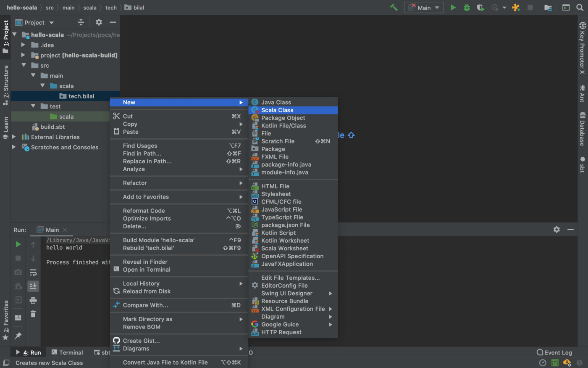
Task: Choose Open in Terminal from context menu
Action: [x=147, y=270]
